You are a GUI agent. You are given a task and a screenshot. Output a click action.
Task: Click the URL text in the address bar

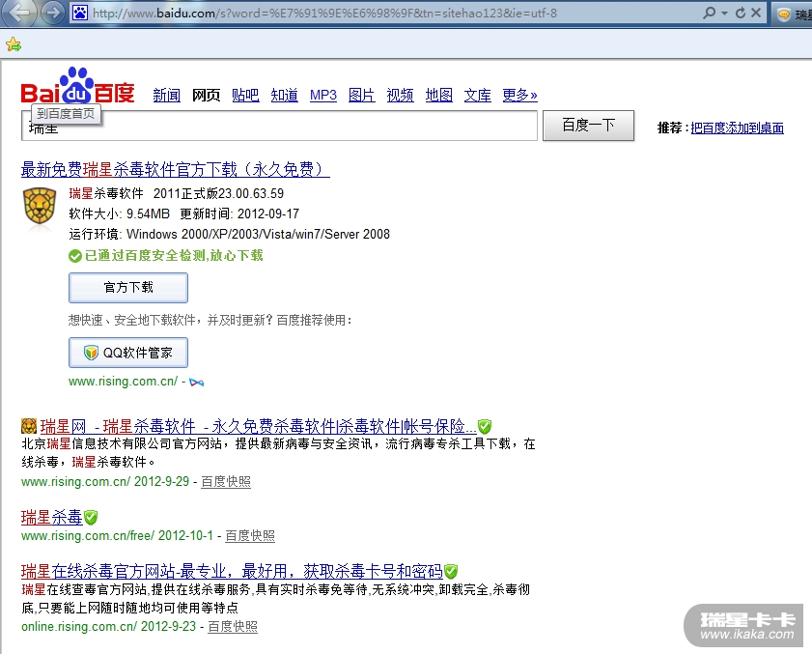324,14
